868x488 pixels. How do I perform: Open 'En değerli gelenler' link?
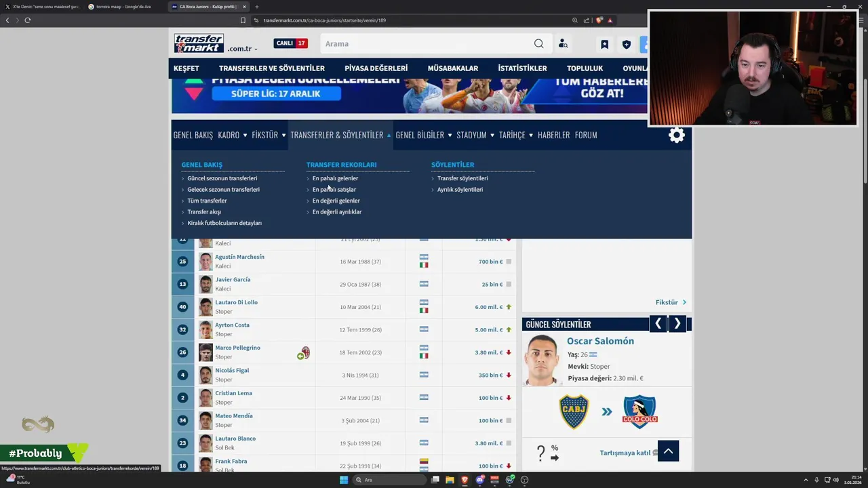336,201
